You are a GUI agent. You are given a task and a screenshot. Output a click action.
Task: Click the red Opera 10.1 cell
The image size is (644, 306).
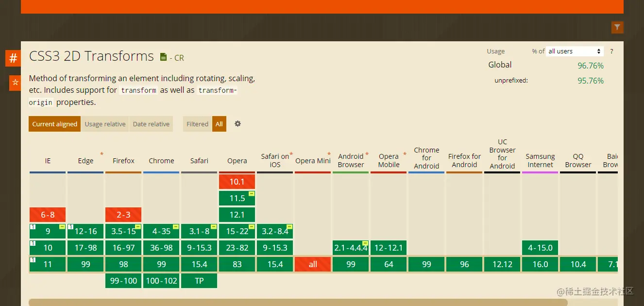tap(237, 182)
